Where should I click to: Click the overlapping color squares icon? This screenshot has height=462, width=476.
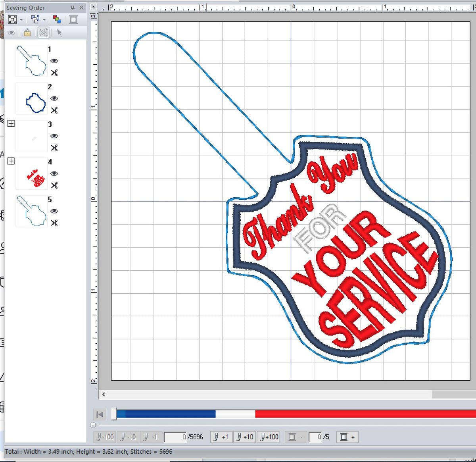pyautogui.click(x=57, y=19)
